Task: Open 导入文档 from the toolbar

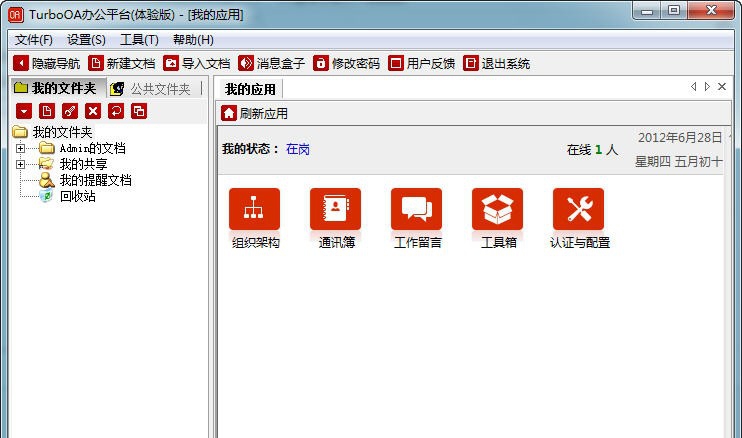Action: click(x=197, y=63)
